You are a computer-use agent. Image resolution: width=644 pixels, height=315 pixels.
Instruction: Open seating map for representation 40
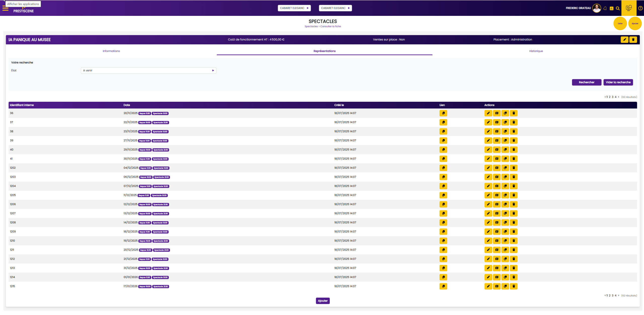click(497, 150)
